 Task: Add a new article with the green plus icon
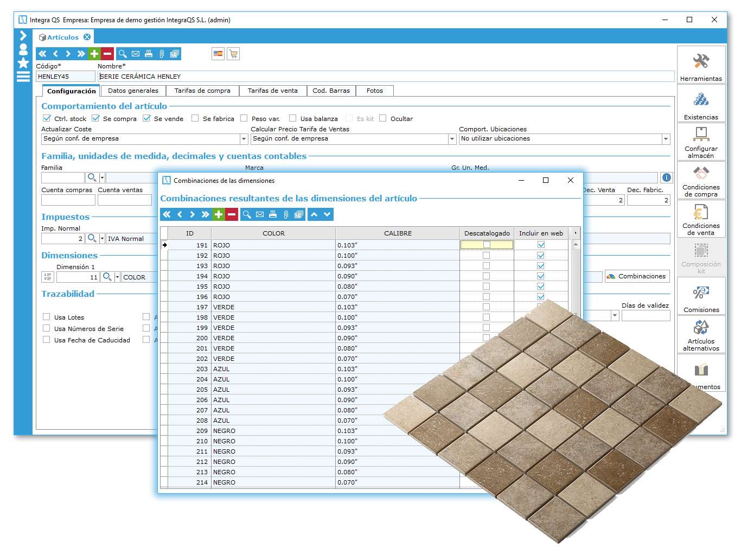pos(93,54)
